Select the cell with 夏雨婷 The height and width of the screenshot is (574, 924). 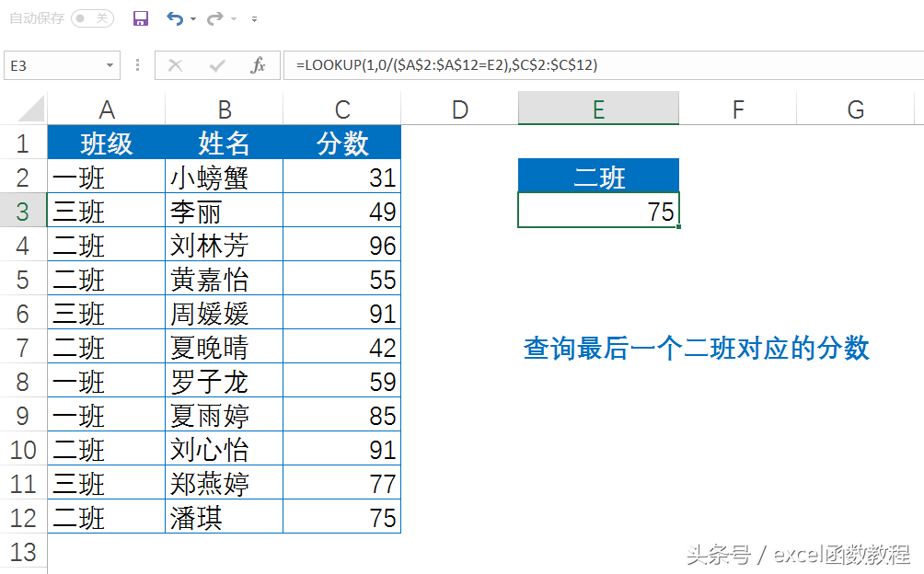(225, 416)
